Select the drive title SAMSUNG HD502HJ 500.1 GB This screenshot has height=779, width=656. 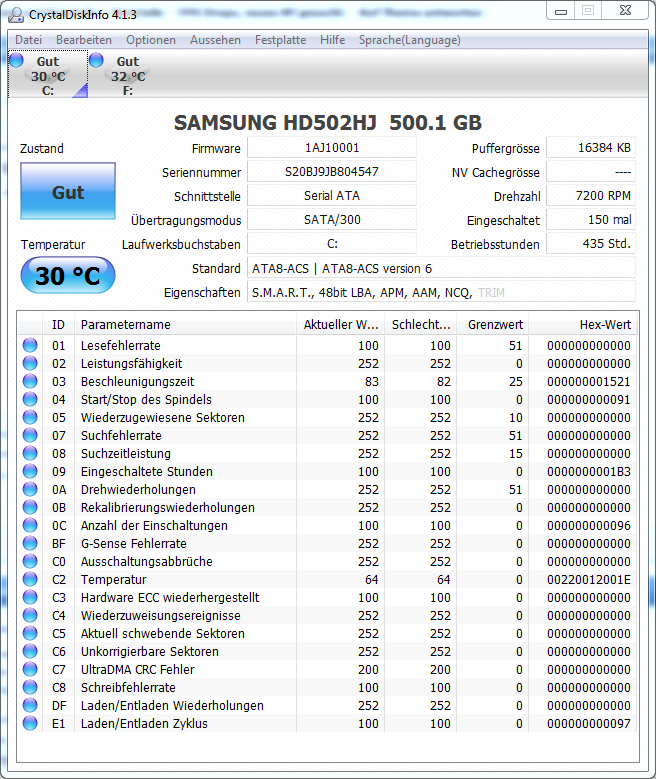coord(328,123)
